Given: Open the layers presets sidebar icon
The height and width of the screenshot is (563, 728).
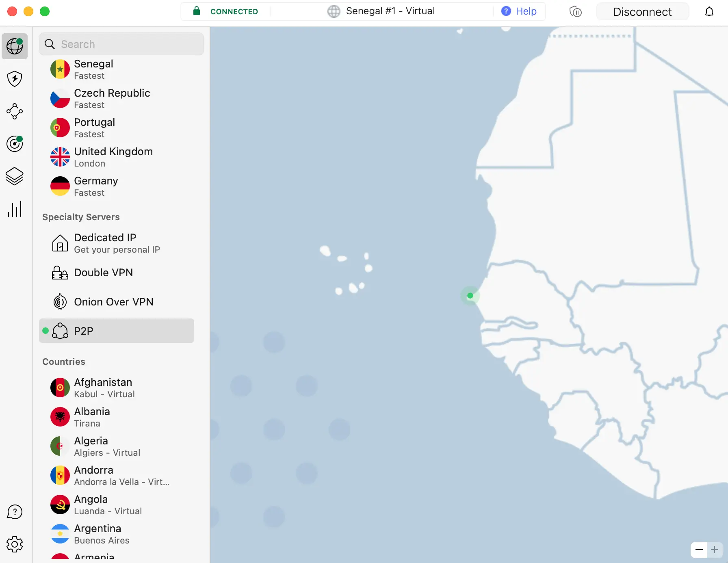Looking at the screenshot, I should (15, 176).
